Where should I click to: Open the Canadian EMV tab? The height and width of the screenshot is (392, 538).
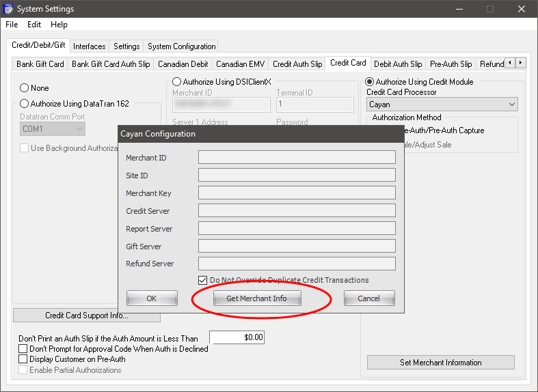click(240, 64)
